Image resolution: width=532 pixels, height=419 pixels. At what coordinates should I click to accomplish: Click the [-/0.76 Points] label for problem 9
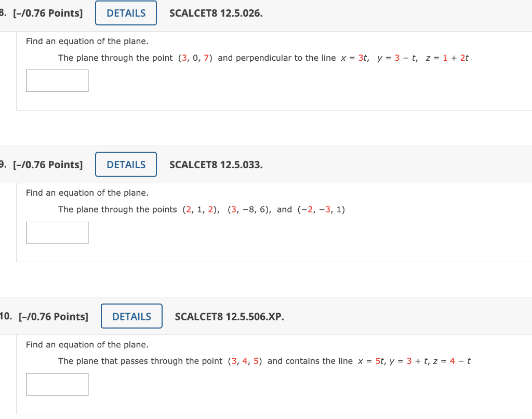click(47, 165)
